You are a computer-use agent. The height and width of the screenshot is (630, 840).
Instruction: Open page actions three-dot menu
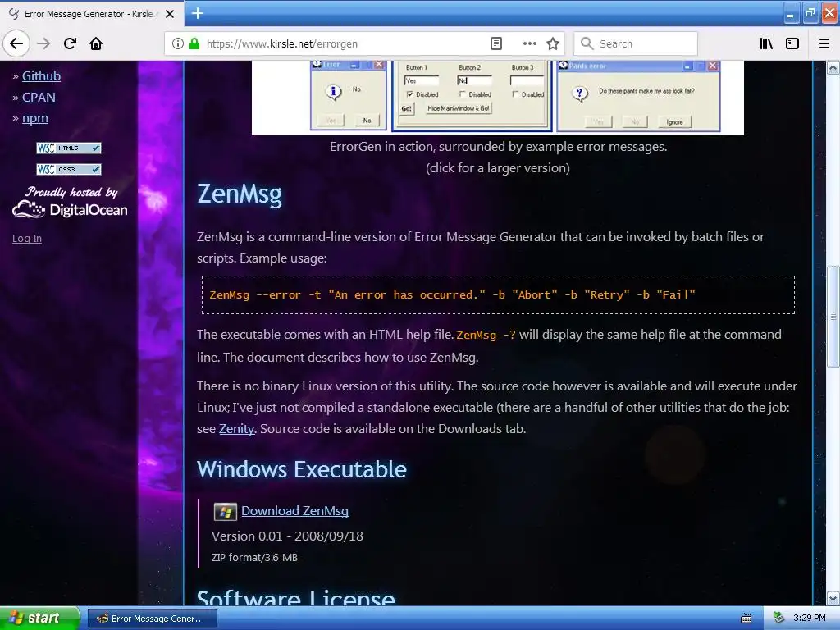[529, 43]
